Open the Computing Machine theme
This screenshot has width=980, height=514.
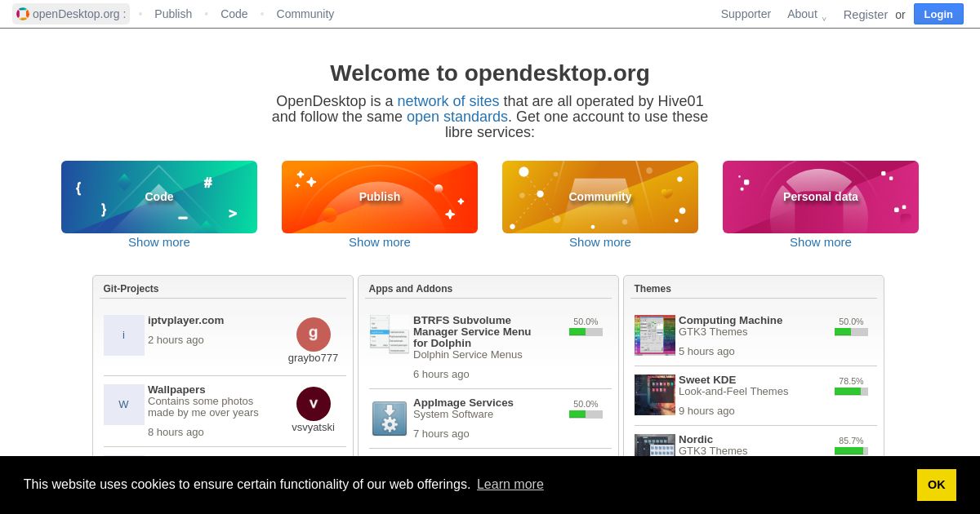click(x=730, y=321)
